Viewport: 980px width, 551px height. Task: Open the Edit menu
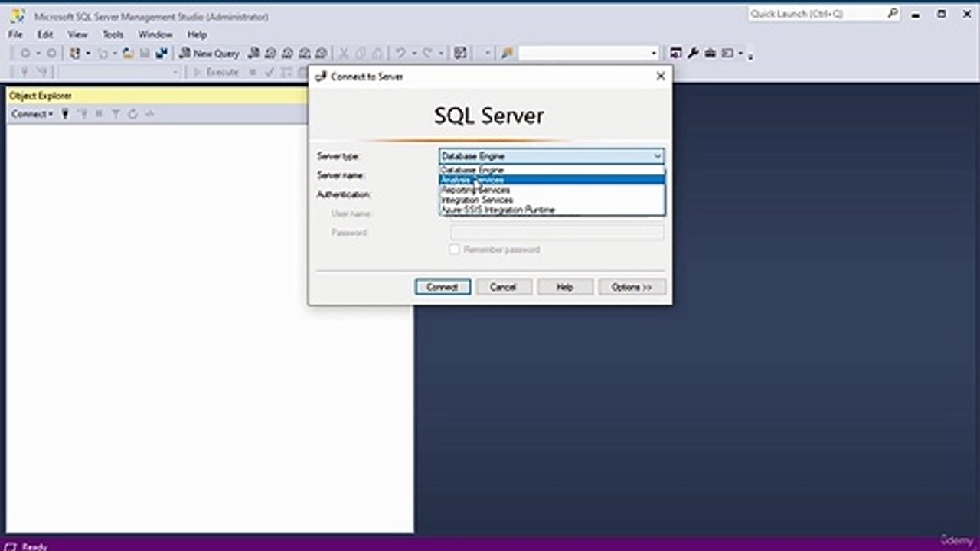coord(45,34)
